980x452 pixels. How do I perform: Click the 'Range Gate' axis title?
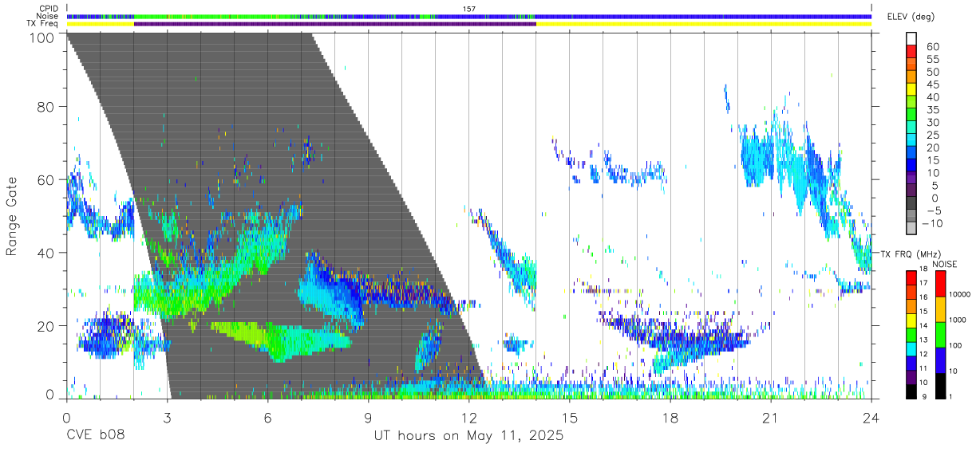coord(12,216)
